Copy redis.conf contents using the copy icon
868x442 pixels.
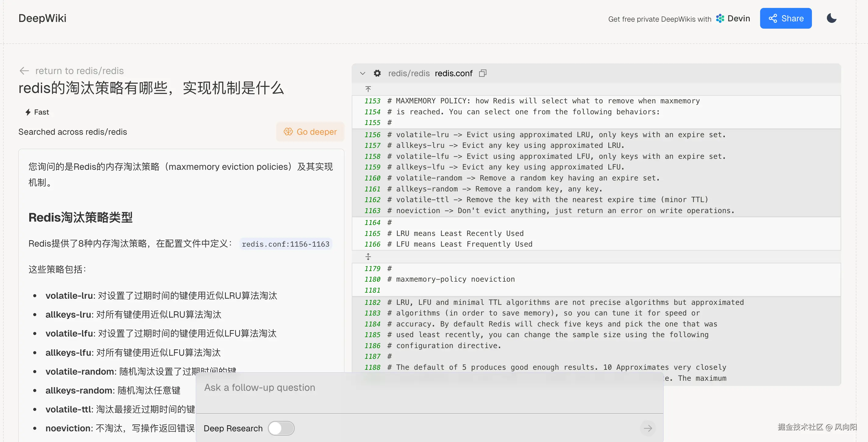[x=483, y=73]
